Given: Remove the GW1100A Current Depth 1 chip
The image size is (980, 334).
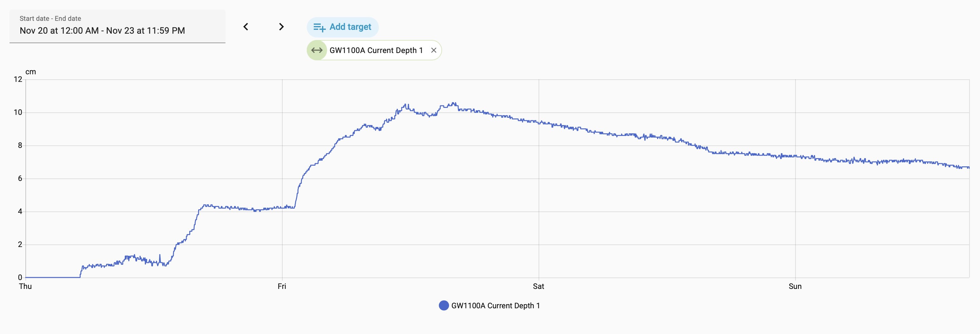Looking at the screenshot, I should [433, 50].
